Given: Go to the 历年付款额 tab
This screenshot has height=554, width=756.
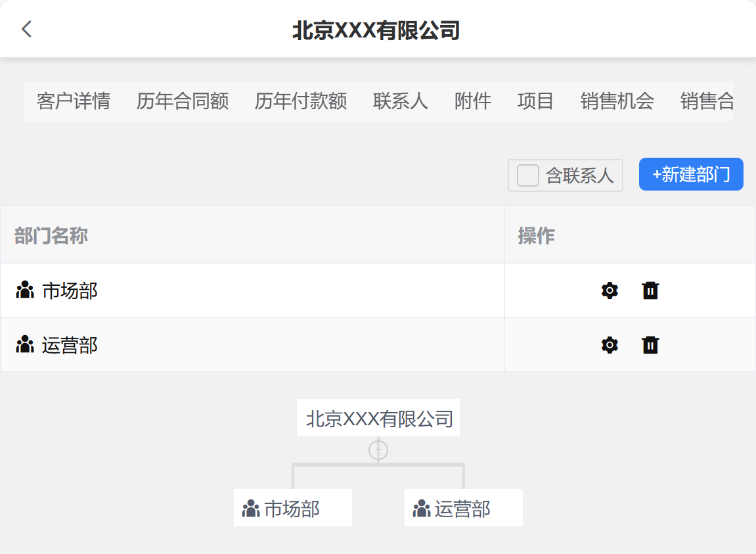Looking at the screenshot, I should [301, 101].
